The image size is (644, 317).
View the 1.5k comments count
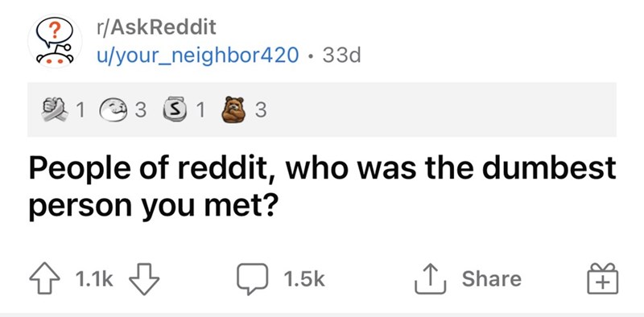[304, 280]
